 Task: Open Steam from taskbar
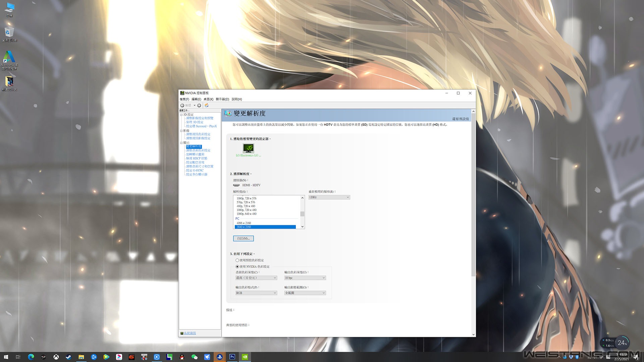[x=68, y=357]
